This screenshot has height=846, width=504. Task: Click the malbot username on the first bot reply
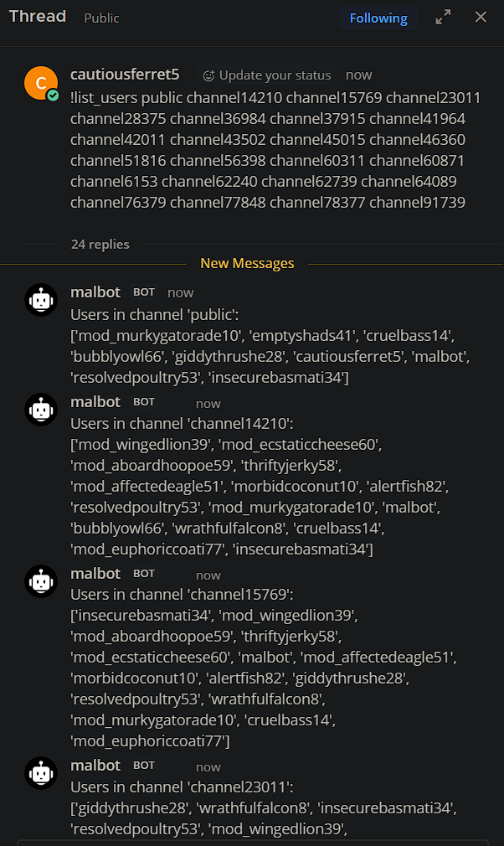tap(95, 291)
